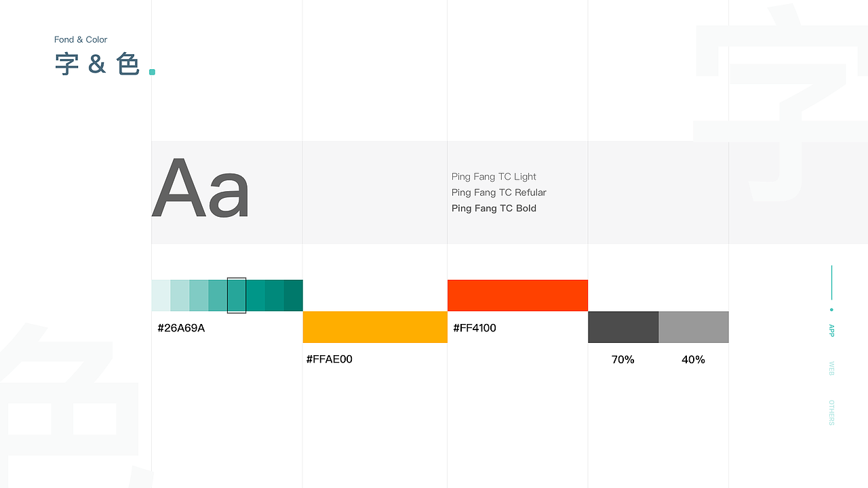Select the light gray 40% swatch

pos(694,327)
